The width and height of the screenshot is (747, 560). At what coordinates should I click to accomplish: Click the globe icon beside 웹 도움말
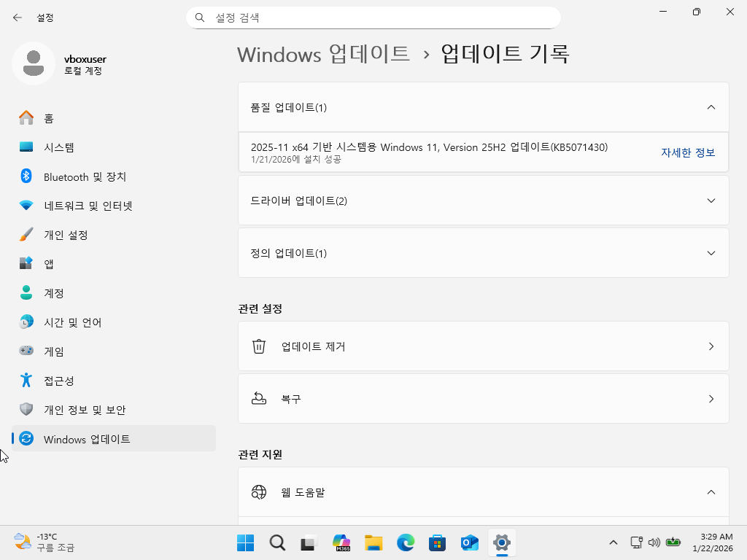tap(259, 492)
